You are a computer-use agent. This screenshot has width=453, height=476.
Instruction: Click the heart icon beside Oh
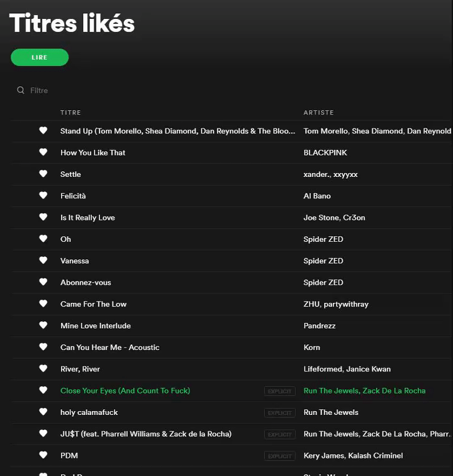click(43, 239)
